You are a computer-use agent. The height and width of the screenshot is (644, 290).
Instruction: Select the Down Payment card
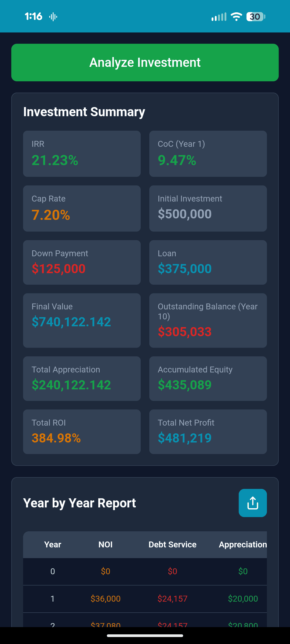point(82,262)
